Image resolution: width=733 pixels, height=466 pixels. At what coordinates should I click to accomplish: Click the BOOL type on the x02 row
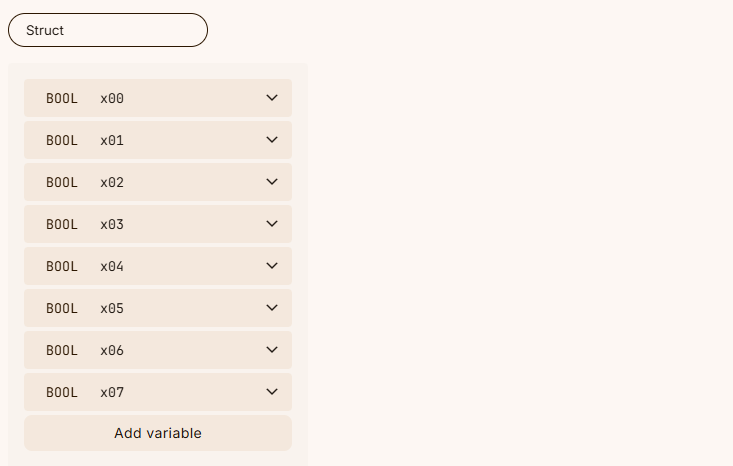(x=62, y=182)
